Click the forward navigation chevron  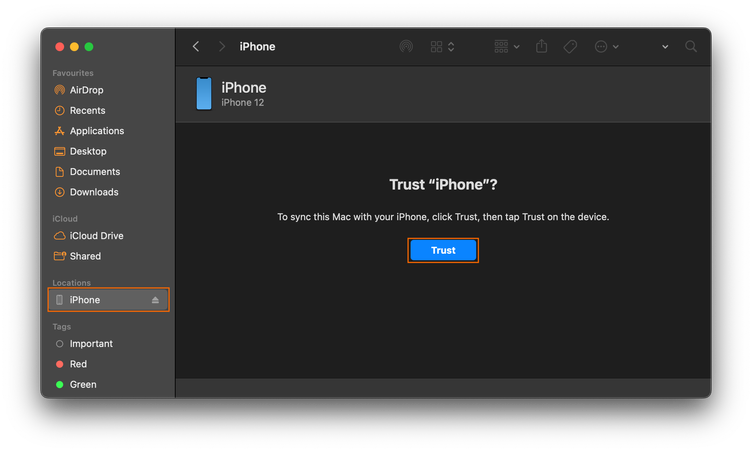(x=222, y=47)
